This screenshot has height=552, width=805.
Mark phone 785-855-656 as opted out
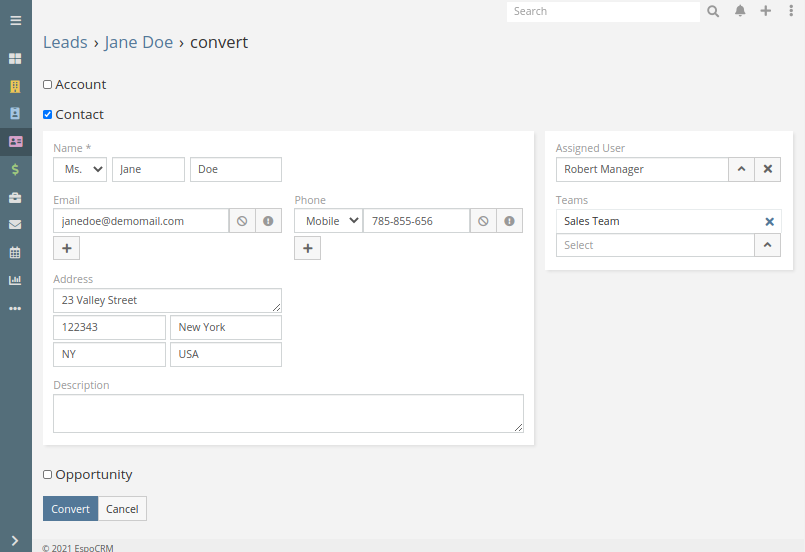483,221
